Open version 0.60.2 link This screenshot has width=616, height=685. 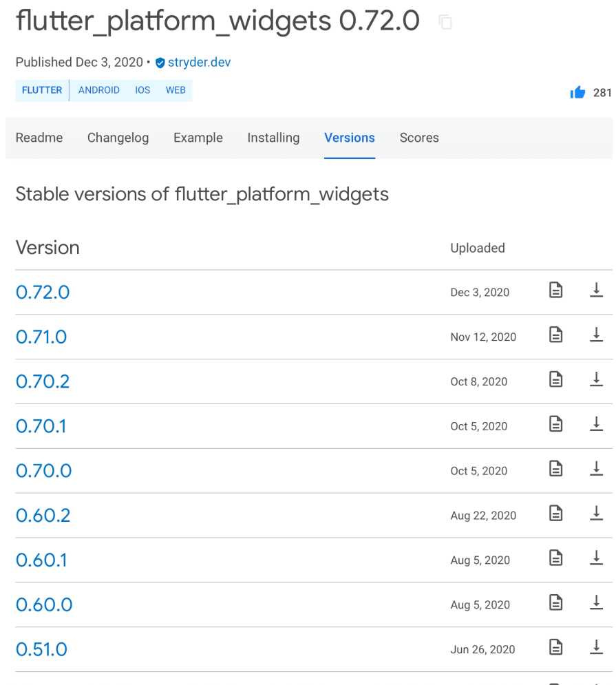click(x=43, y=516)
